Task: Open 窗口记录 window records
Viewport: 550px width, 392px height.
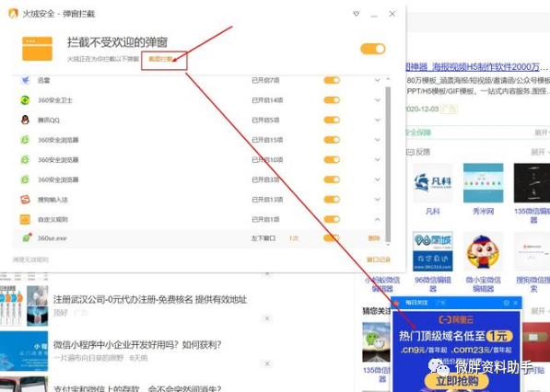Action: [x=379, y=259]
